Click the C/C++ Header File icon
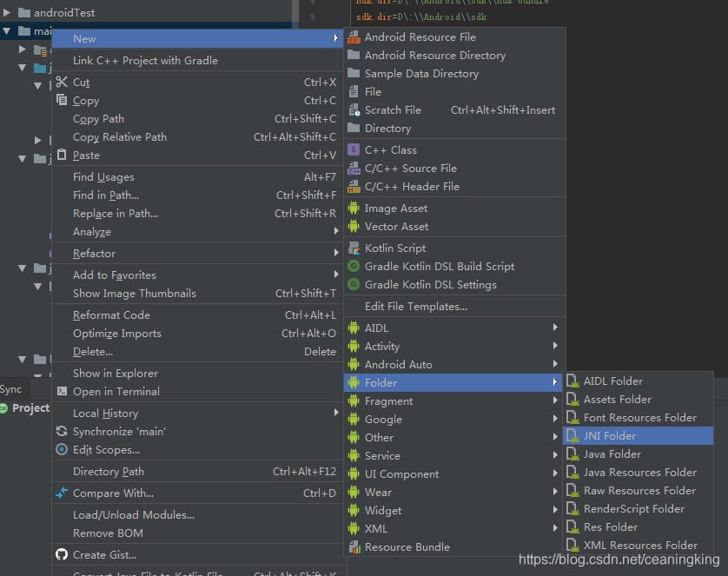 click(354, 187)
